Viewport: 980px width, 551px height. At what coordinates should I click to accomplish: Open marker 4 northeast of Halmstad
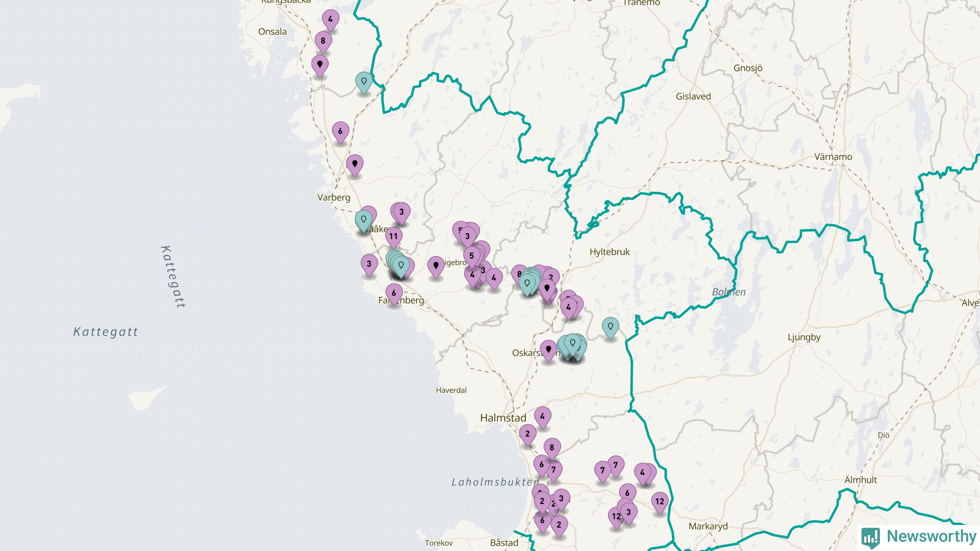coord(542,417)
